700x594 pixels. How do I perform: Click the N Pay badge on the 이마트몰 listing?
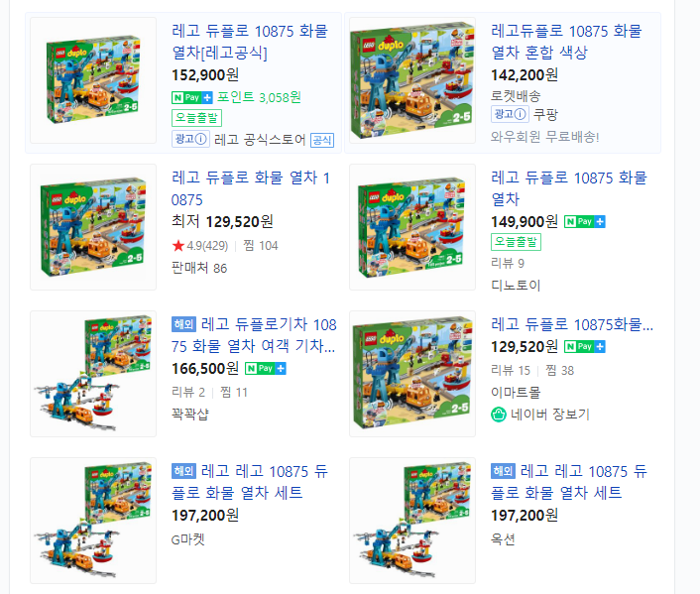[584, 346]
